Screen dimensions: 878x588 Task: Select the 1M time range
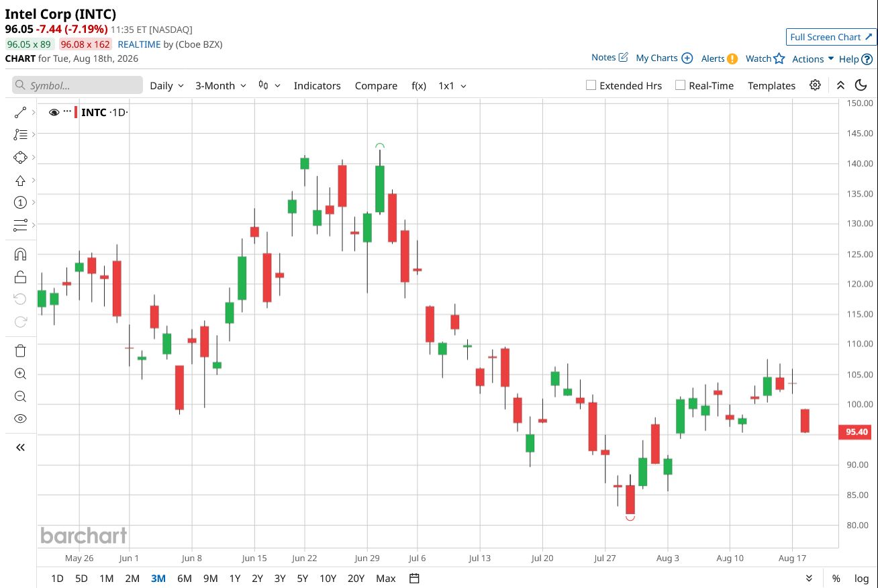[x=106, y=579]
